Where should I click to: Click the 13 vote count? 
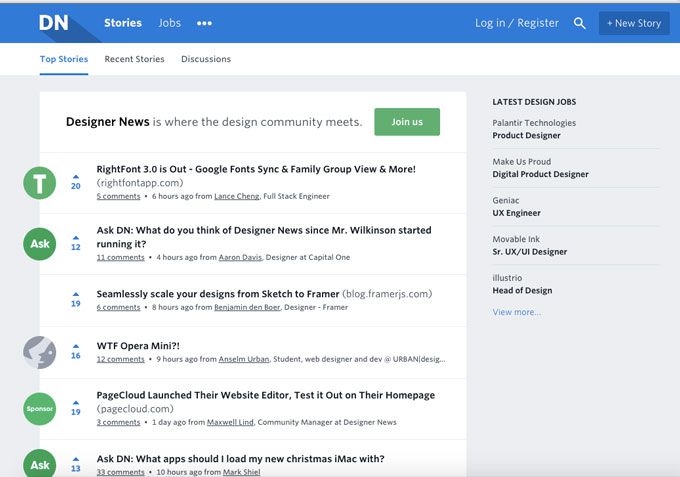click(x=76, y=469)
